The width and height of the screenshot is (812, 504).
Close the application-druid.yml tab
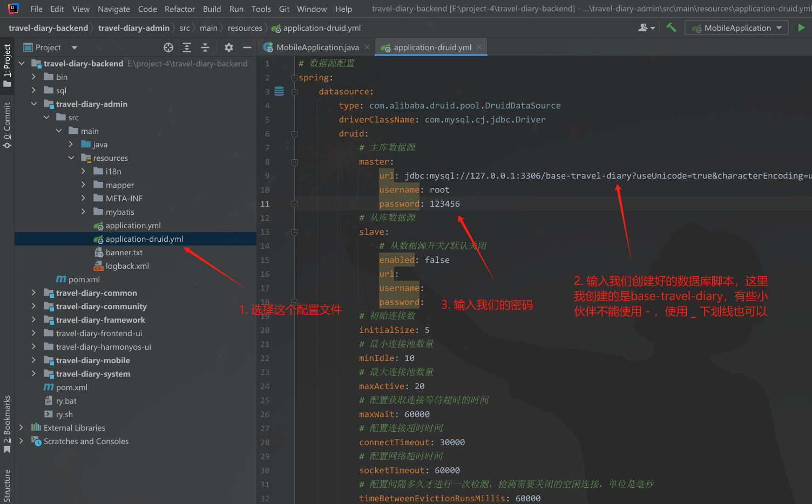479,47
